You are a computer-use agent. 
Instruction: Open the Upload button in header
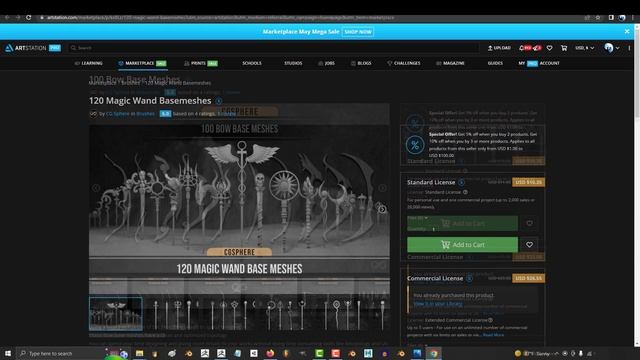point(499,48)
